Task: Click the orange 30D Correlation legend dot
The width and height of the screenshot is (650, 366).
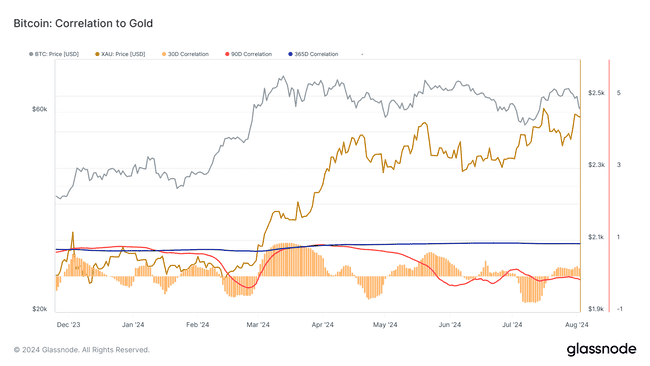Action: pyautogui.click(x=164, y=54)
